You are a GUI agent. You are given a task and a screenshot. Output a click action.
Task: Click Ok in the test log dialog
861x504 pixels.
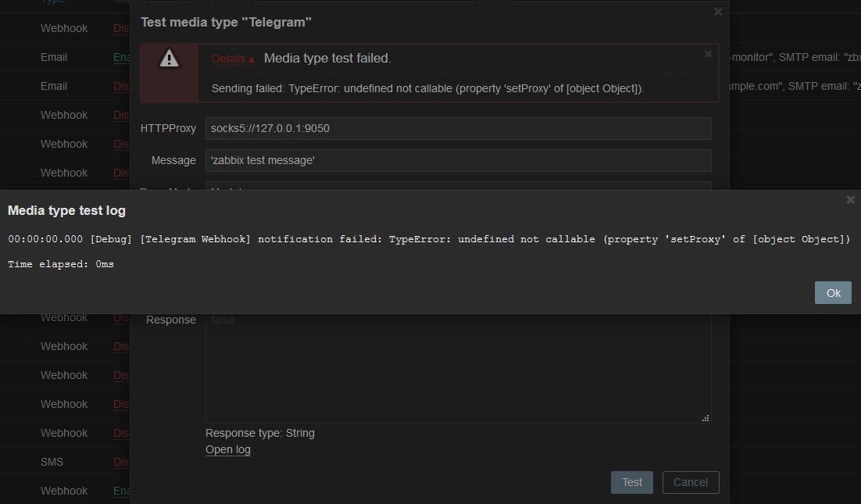832,292
